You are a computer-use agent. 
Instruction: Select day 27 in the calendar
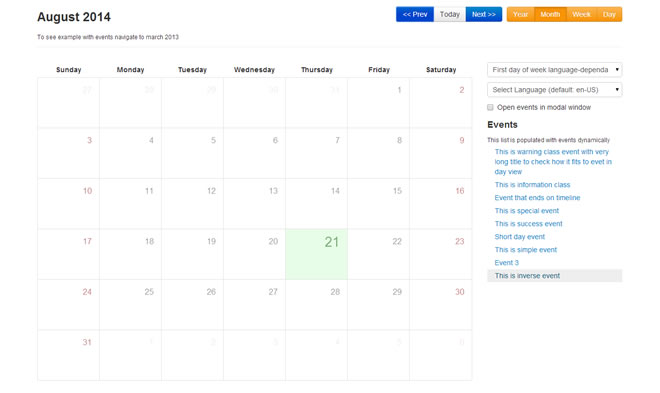[x=254, y=305]
